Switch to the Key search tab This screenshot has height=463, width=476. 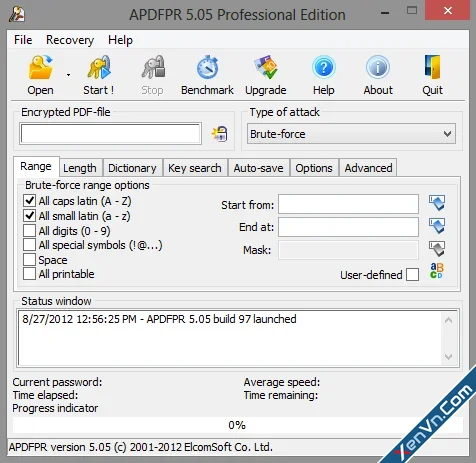[x=195, y=168]
